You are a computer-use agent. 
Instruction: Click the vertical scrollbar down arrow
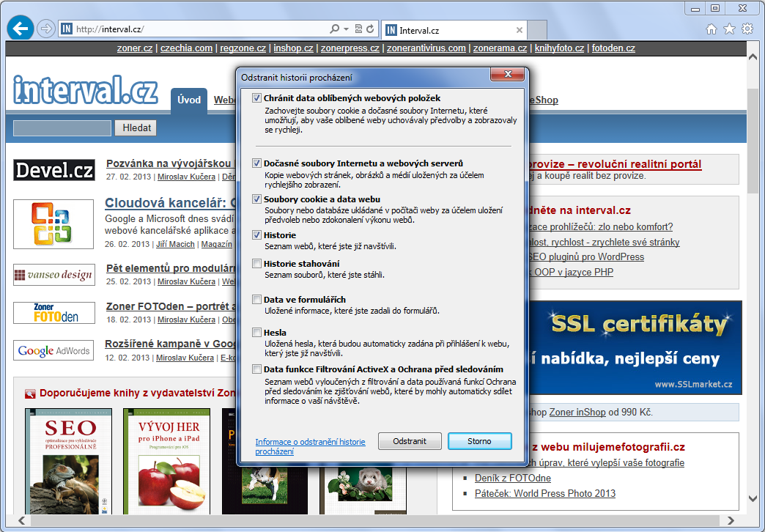coord(753,498)
